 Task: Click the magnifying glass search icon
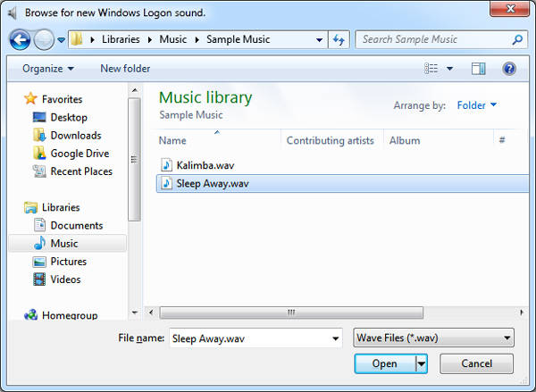coord(517,39)
